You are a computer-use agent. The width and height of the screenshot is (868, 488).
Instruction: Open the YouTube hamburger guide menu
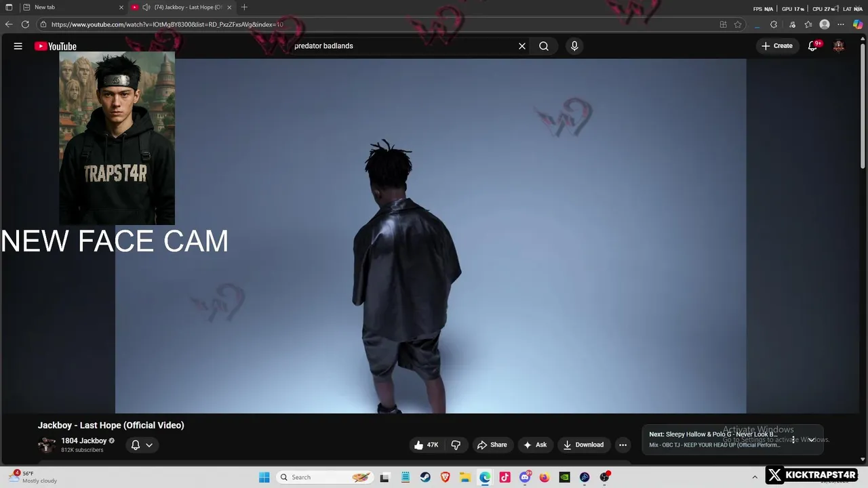click(18, 46)
